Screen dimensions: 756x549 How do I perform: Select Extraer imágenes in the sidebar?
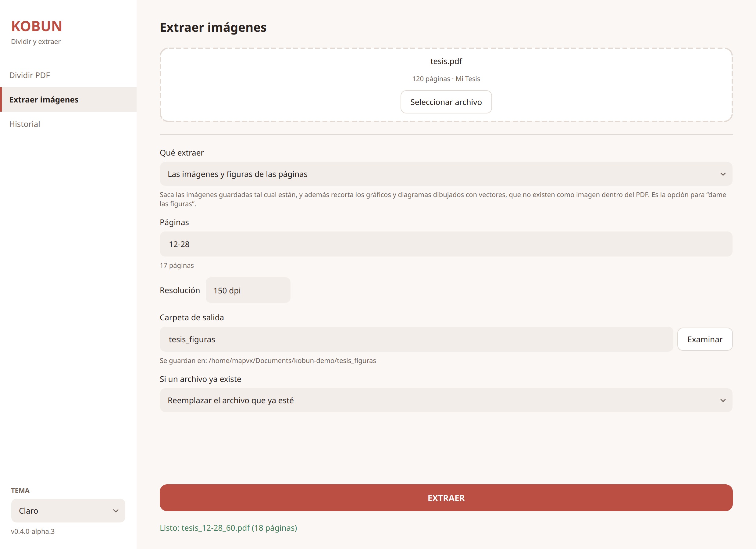point(68,99)
